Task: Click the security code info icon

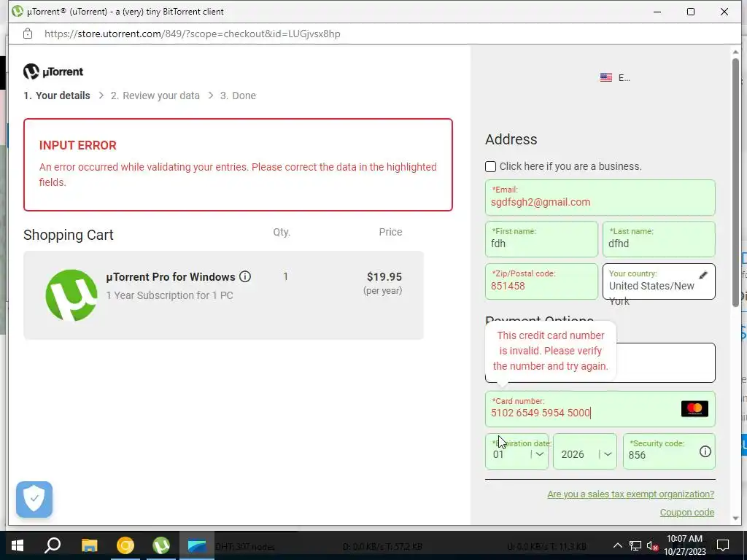Action: 705,451
